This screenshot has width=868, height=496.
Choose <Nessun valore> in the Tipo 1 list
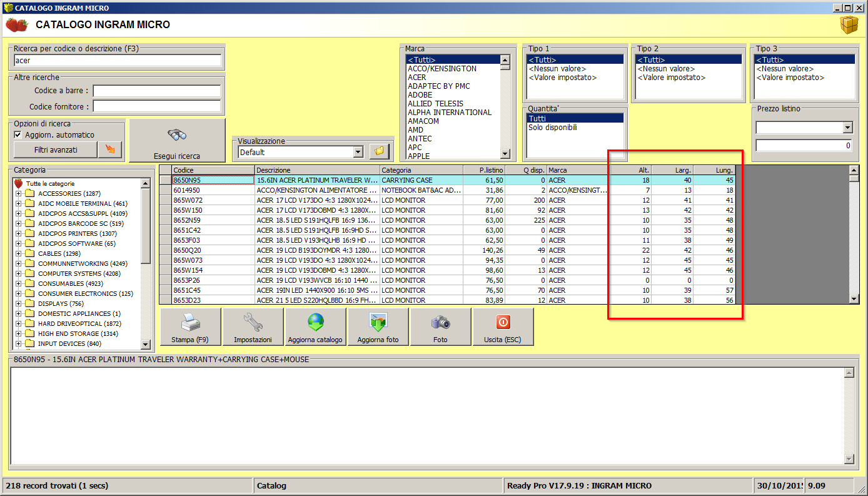[575, 69]
